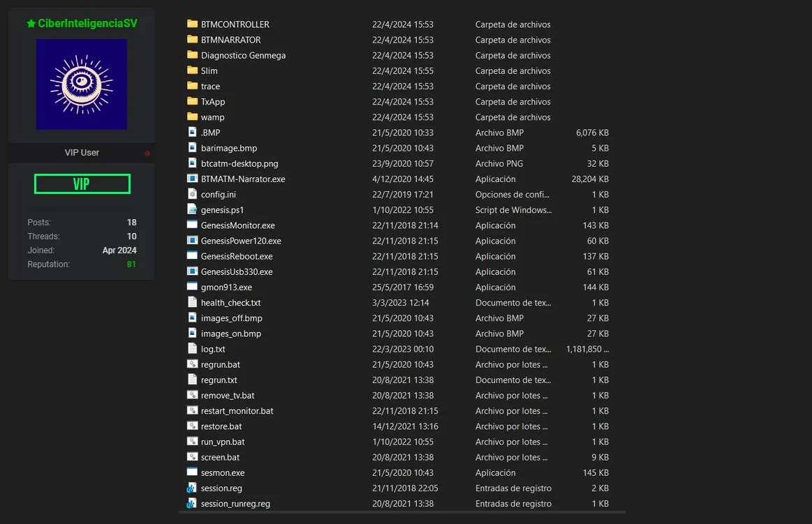The image size is (812, 524).
Task: Select the GenesisMonitor.exe application icon
Action: pyautogui.click(x=193, y=225)
